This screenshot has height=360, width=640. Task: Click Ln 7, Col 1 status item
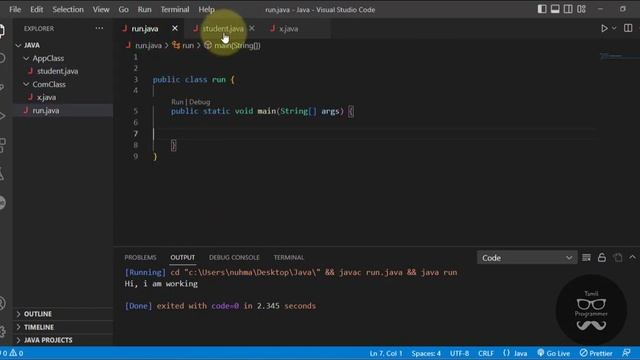[x=386, y=353]
